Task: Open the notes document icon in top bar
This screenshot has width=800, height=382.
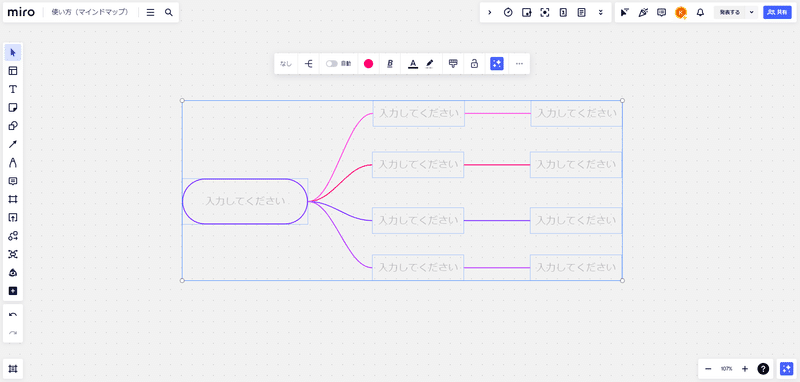Action: pyautogui.click(x=581, y=12)
